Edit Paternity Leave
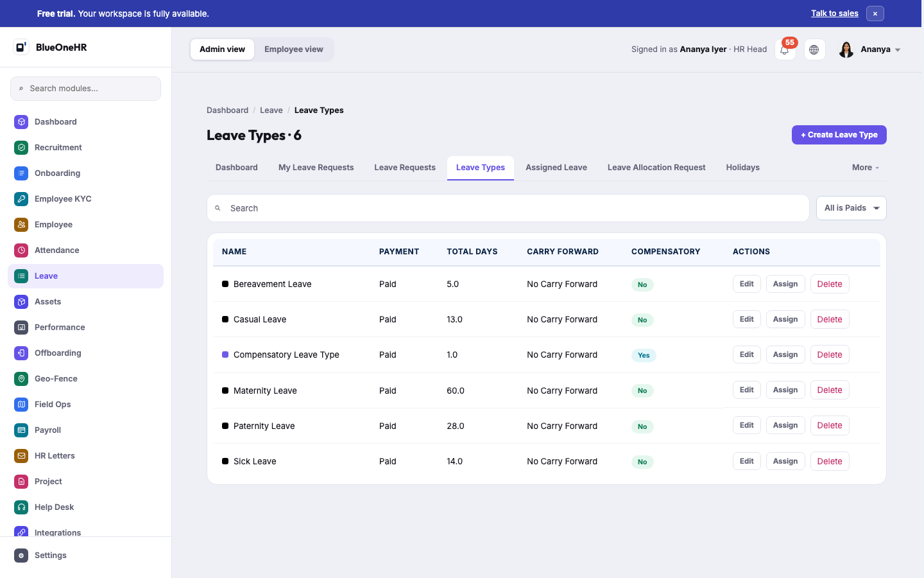 747,425
